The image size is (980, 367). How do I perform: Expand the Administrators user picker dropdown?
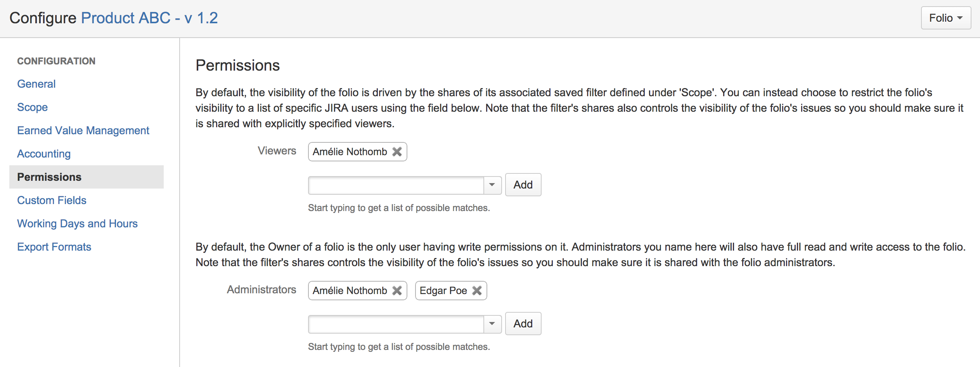point(492,324)
